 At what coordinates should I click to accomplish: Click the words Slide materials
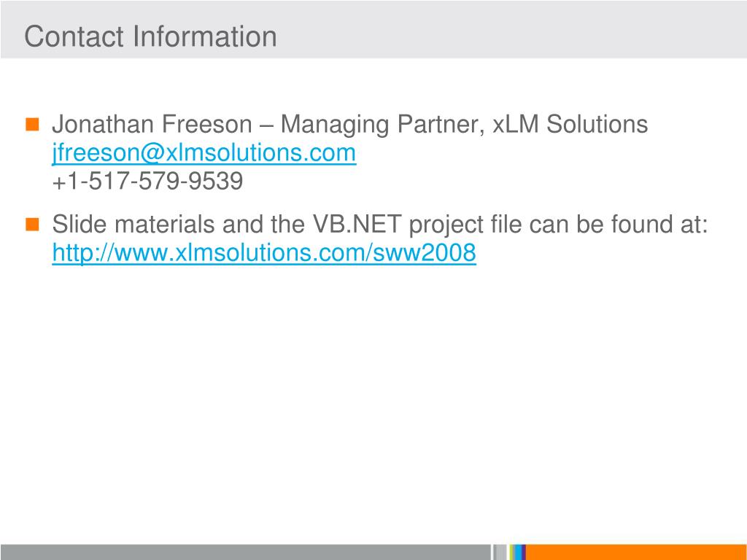pos(133,224)
